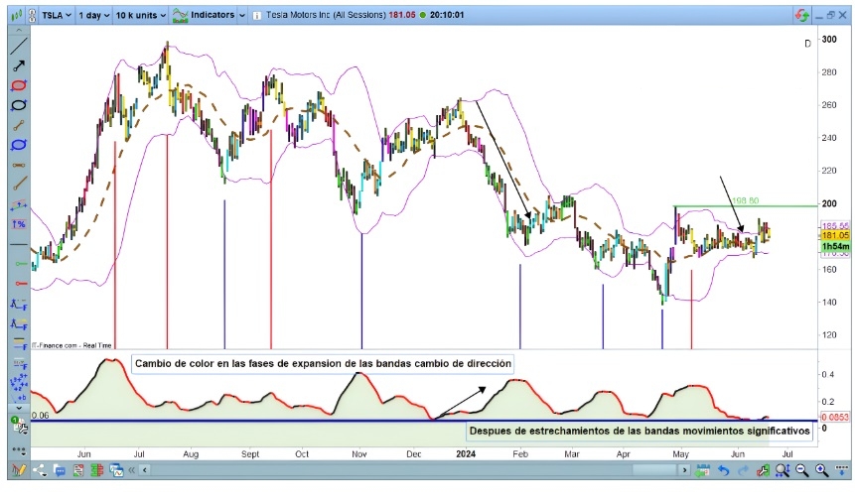This screenshot has height=504, width=855.
Task: Click the zoom out magnifier icon
Action: pos(801,470)
